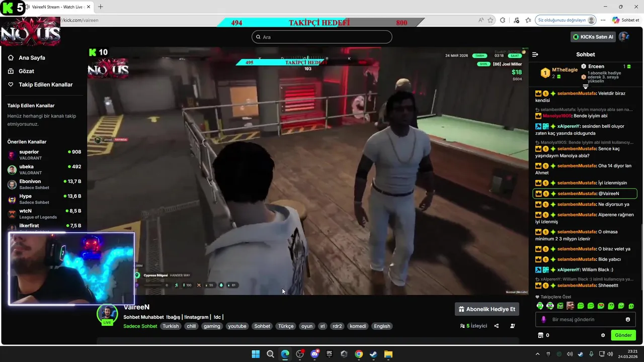Click the highlighted @VaireeN chat message
Image resolution: width=644 pixels, height=362 pixels.
pos(585,194)
